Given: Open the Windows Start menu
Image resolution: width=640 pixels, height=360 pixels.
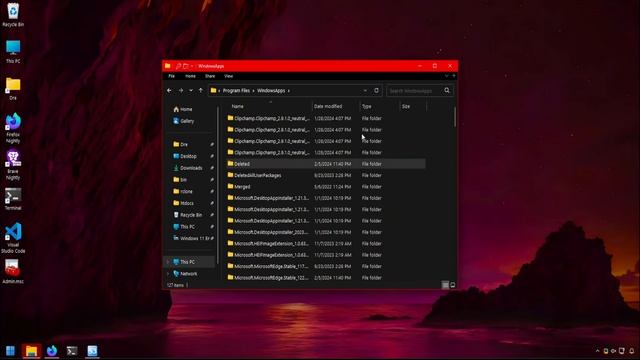Looking at the screenshot, I should 11,351.
